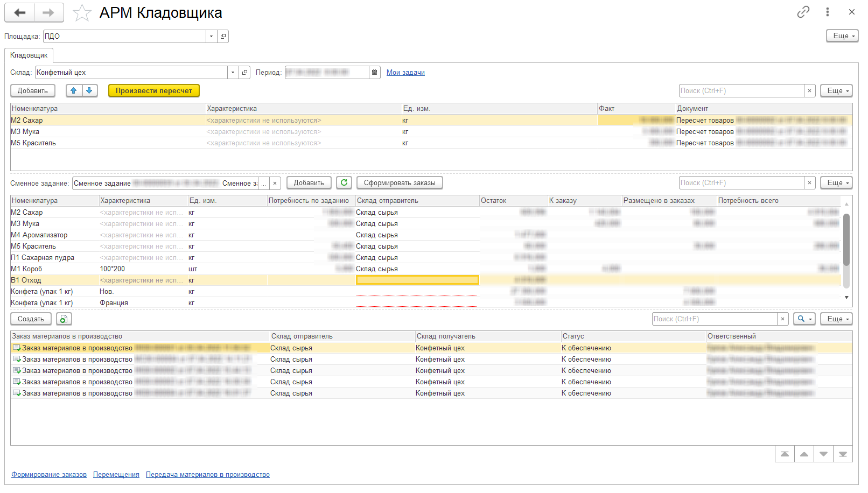Move row up with blue up arrow
Viewport: 868px width, 493px height.
click(x=74, y=90)
